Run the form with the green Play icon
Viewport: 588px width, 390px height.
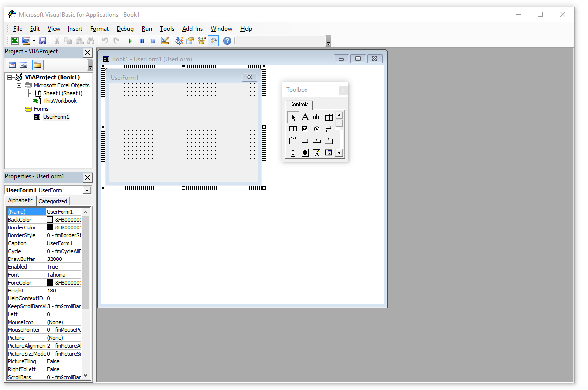coord(130,41)
